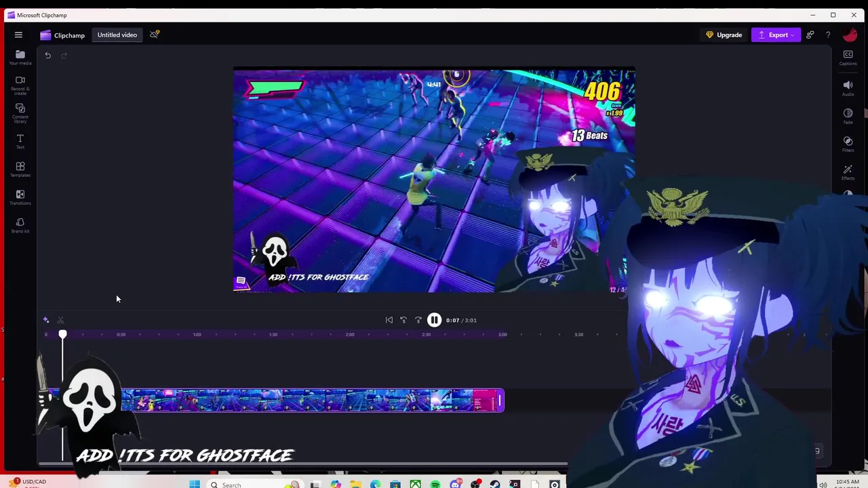This screenshot has height=488, width=868.
Task: Click the taskbar volume icon
Action: (x=823, y=484)
